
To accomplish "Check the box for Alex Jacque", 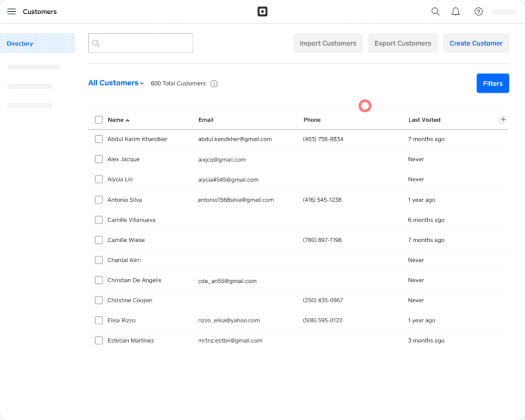I will [x=99, y=159].
